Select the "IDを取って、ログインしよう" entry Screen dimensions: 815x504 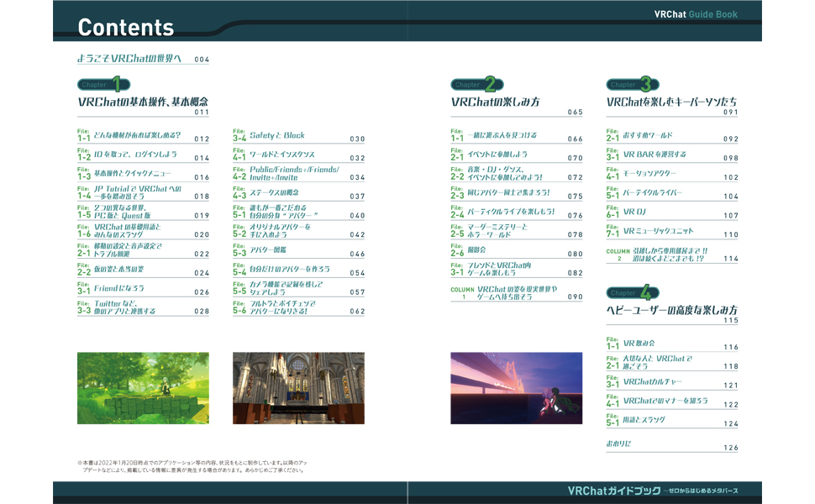click(135, 155)
